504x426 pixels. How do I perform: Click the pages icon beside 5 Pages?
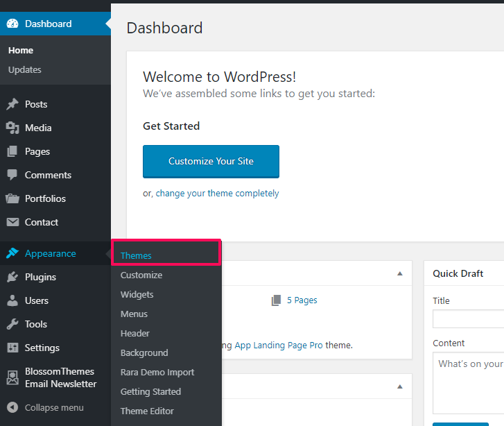pos(276,300)
